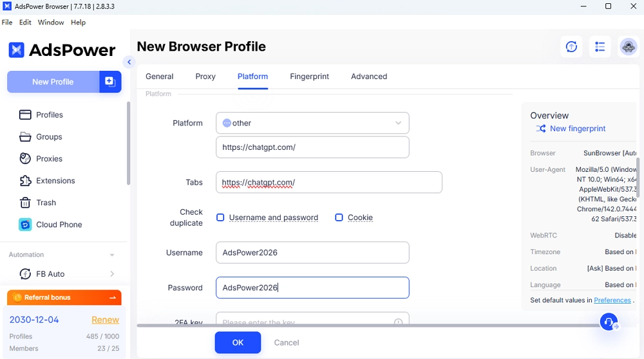Click the Renew subscription link
Screen dimensions: 644x359
pyautogui.click(x=105, y=320)
